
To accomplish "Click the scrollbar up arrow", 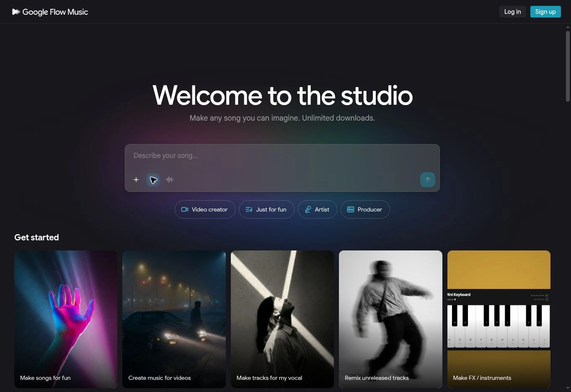I will 568,27.
